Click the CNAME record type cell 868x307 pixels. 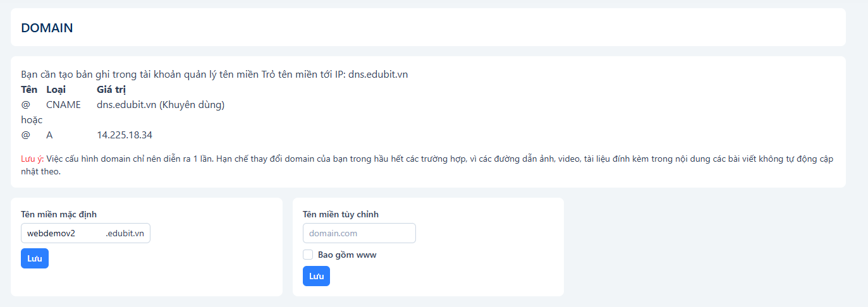tap(63, 105)
